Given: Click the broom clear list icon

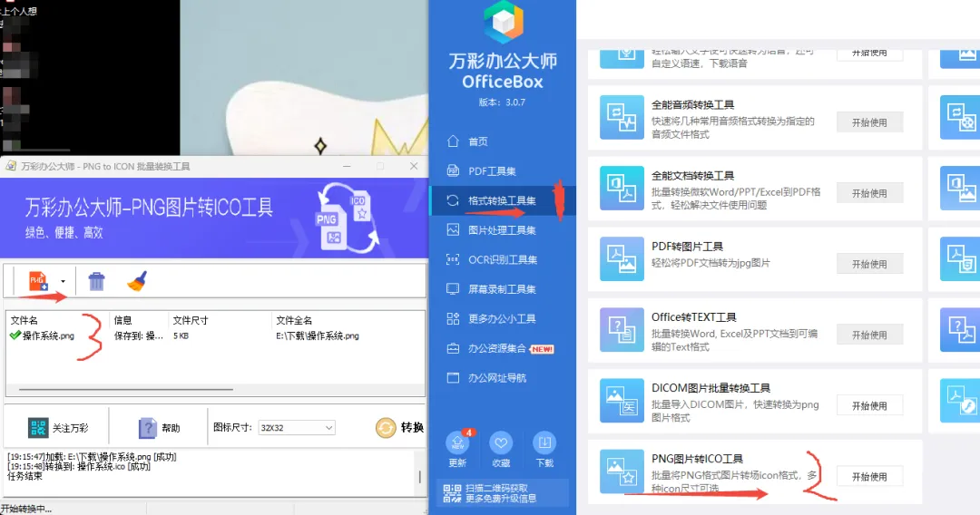Looking at the screenshot, I should [137, 281].
